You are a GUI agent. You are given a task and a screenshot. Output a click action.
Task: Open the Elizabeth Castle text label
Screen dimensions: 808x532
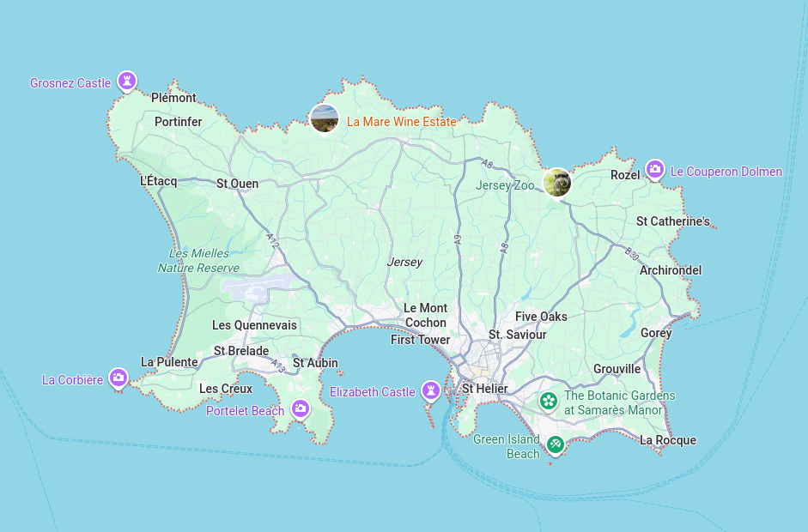coord(373,392)
